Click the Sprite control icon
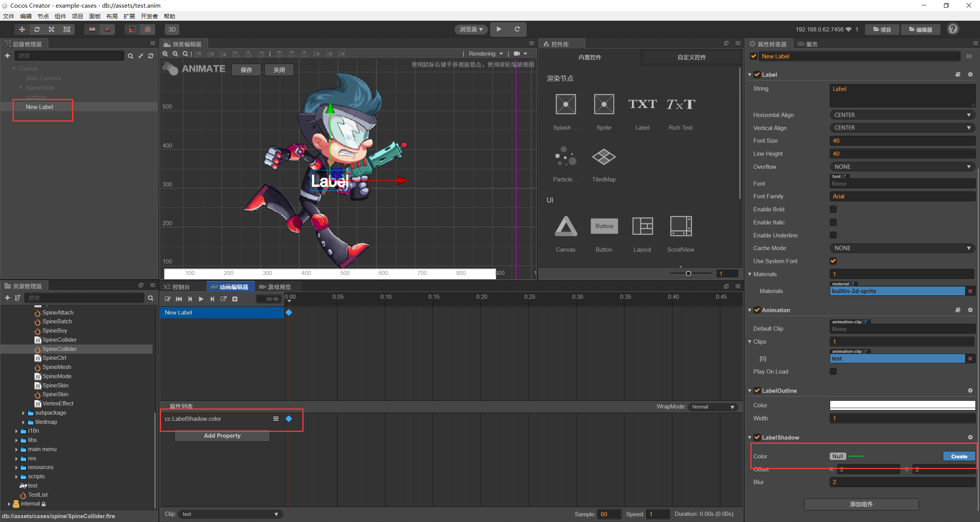 click(x=604, y=104)
